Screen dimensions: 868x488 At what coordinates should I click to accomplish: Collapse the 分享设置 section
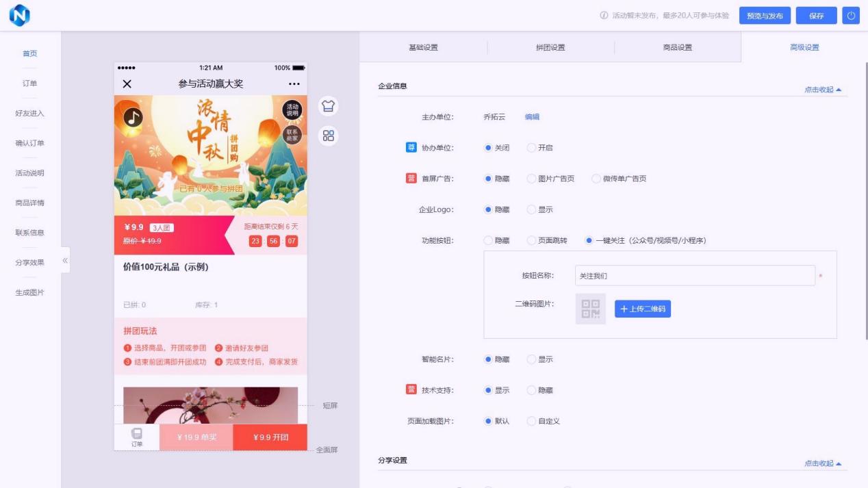822,463
